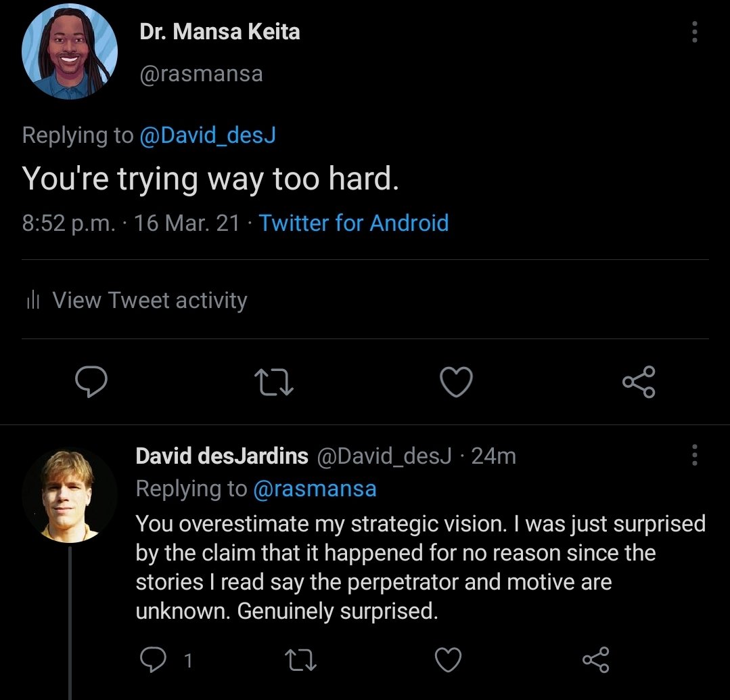Click the Dr. Mansa Keita display name
This screenshot has width=730, height=700.
220,32
